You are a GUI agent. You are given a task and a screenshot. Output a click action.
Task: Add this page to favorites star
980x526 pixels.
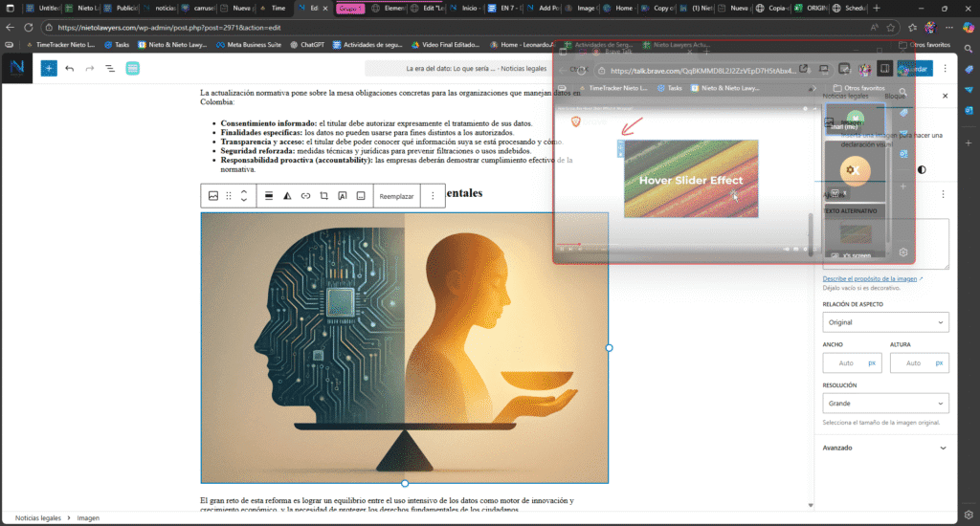[x=891, y=28]
